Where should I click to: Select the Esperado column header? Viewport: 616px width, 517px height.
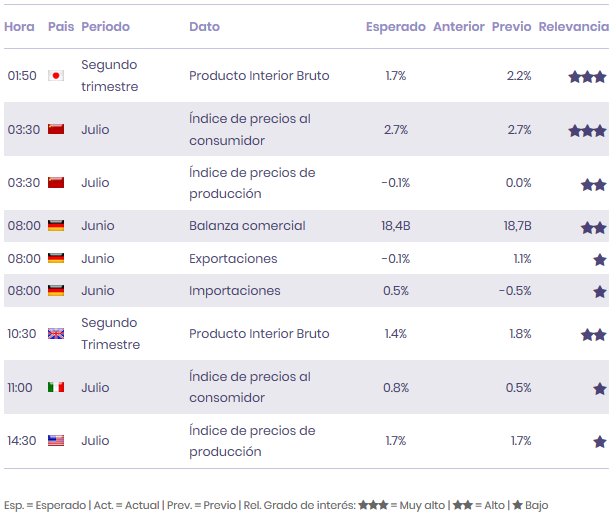[395, 27]
